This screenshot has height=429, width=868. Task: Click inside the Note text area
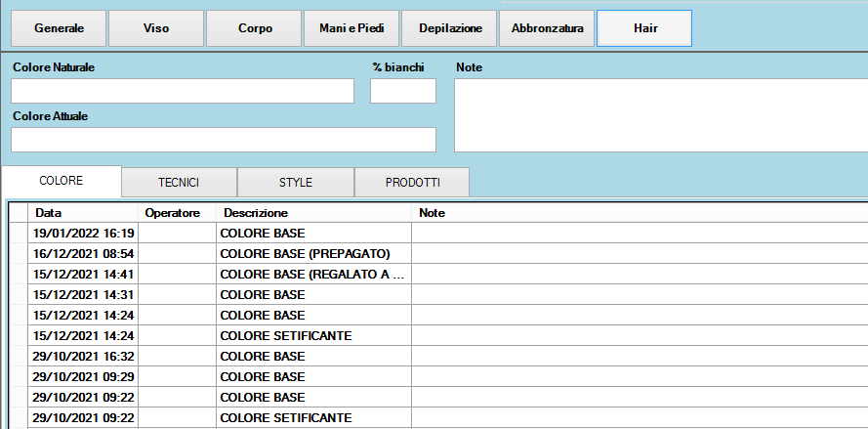pos(660,115)
